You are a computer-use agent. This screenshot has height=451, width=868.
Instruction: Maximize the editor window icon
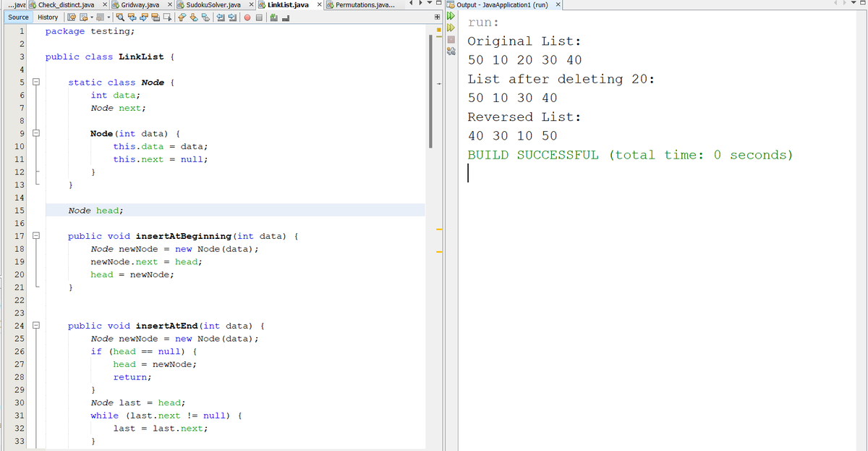(x=438, y=3)
